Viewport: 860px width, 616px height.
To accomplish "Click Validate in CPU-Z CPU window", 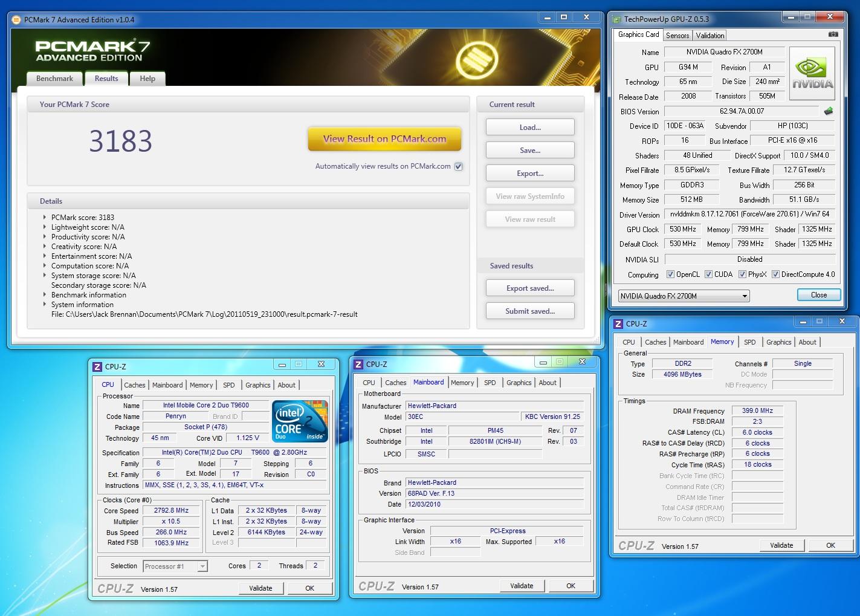I will tap(260, 588).
